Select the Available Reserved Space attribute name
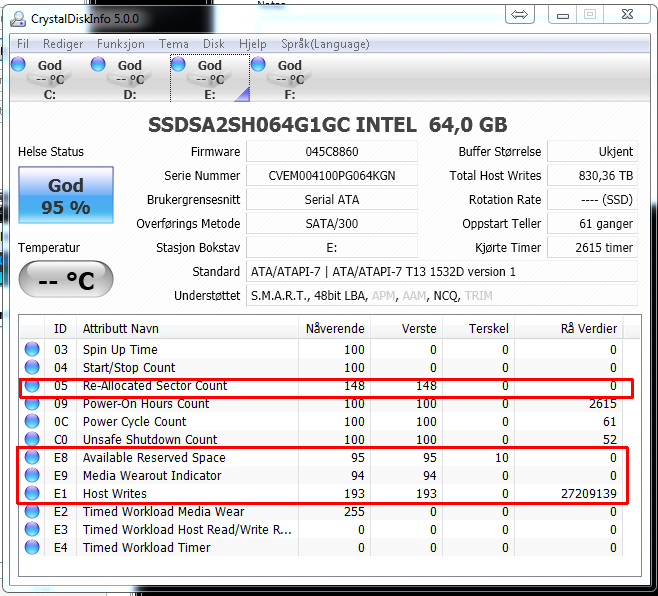This screenshot has height=596, width=658. [x=154, y=457]
